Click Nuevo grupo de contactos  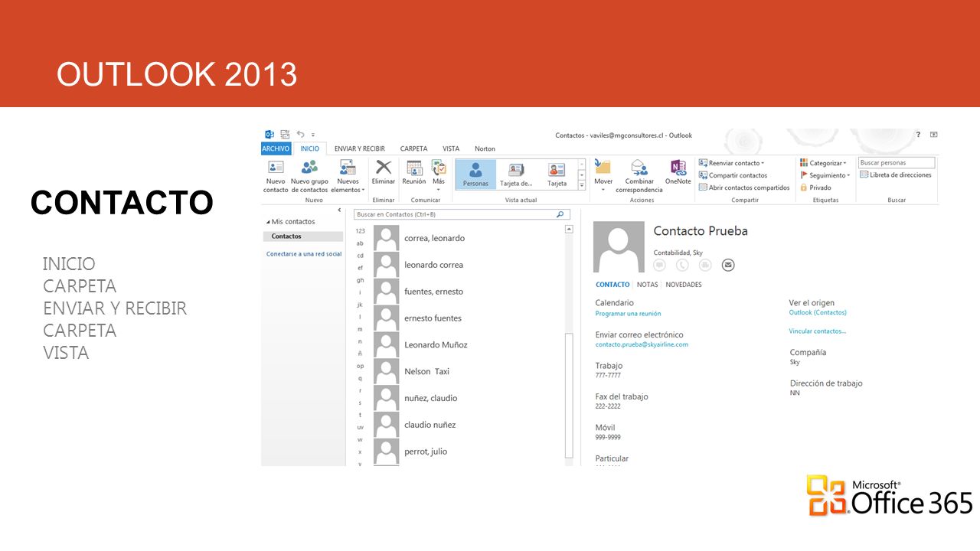click(309, 176)
